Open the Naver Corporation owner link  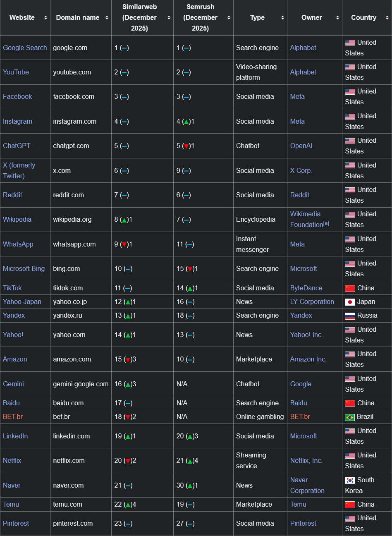tap(307, 485)
